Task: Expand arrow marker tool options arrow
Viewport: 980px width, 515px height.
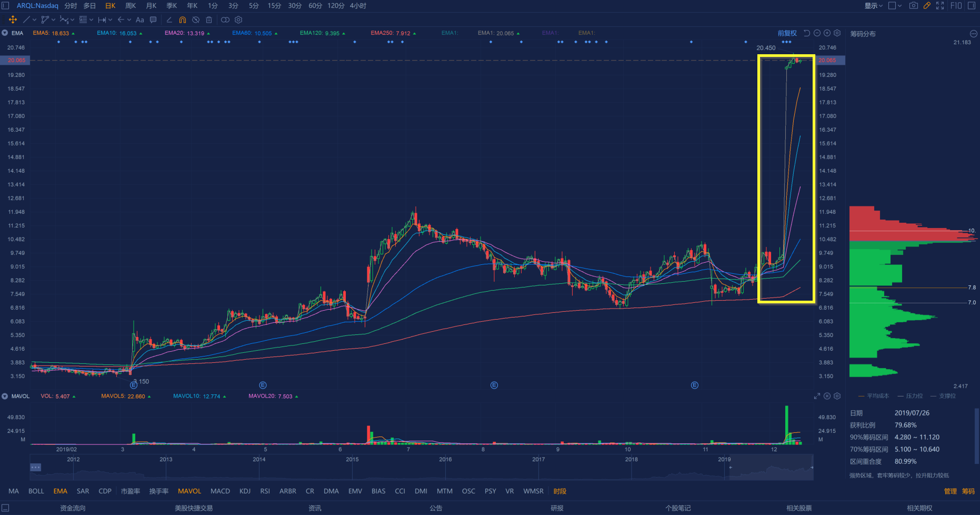Action: [x=129, y=20]
